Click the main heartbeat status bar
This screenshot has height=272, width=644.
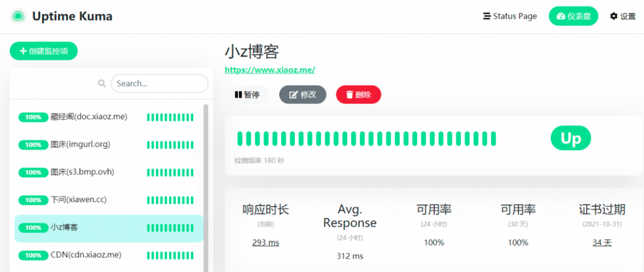(x=367, y=139)
